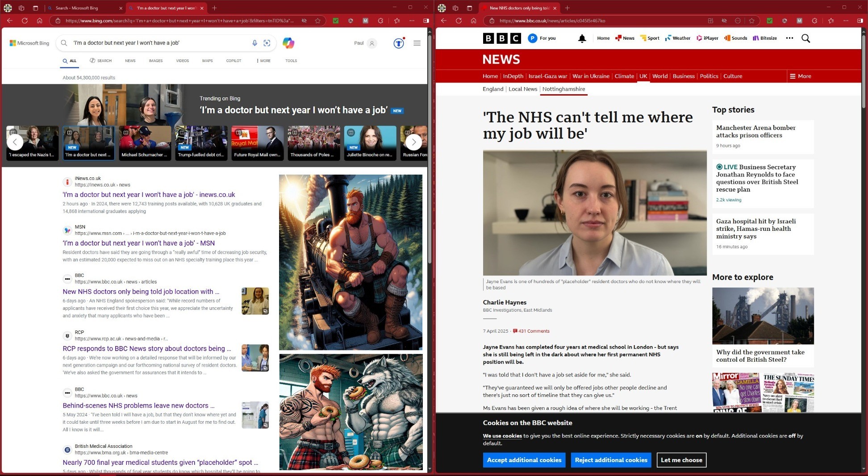Screen dimensions: 868x476
Task: Favorite the BBC page with star icon
Action: [752, 21]
